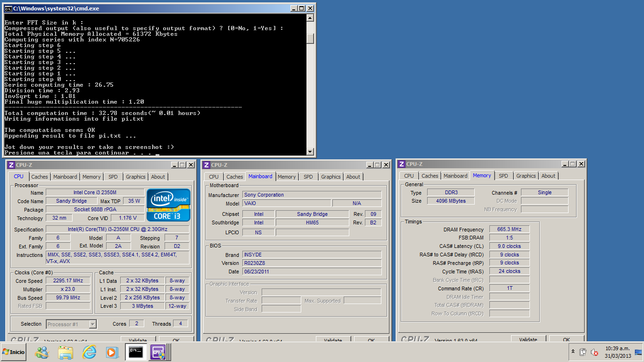Open Windows Media Player taskbar icon
This screenshot has width=644, height=362.
pyautogui.click(x=112, y=352)
